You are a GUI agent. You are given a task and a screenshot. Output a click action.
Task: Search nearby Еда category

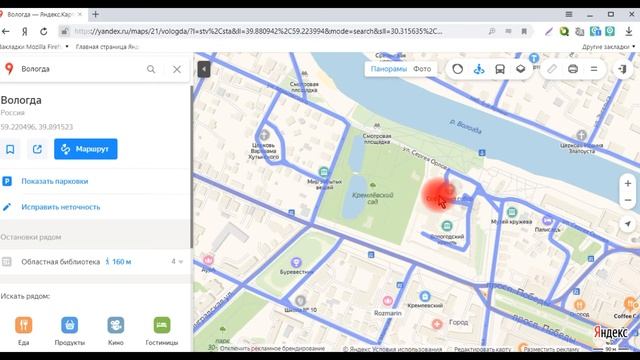point(24,331)
